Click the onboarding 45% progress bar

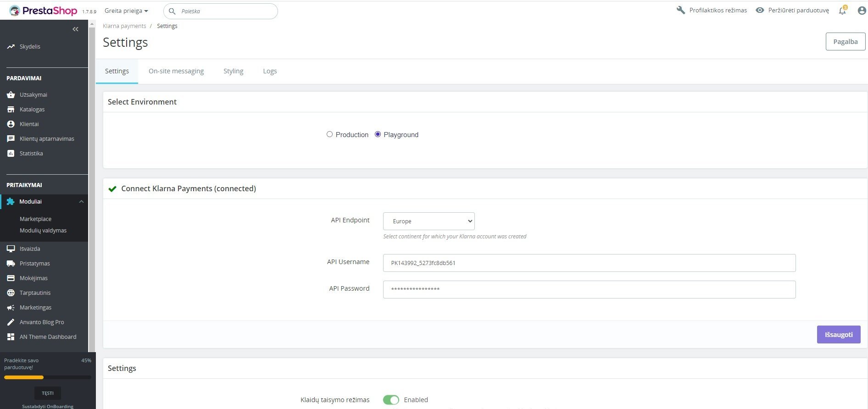pyautogui.click(x=48, y=377)
